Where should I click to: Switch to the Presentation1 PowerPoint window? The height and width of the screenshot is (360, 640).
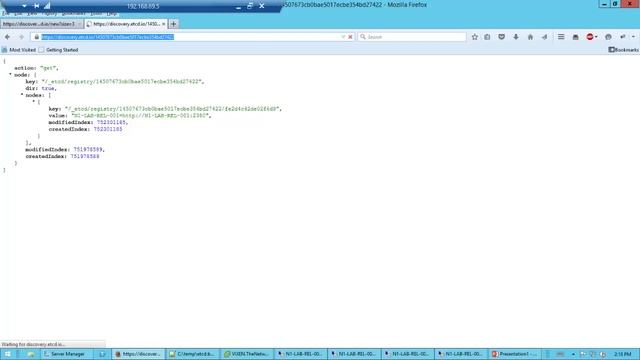click(x=514, y=354)
